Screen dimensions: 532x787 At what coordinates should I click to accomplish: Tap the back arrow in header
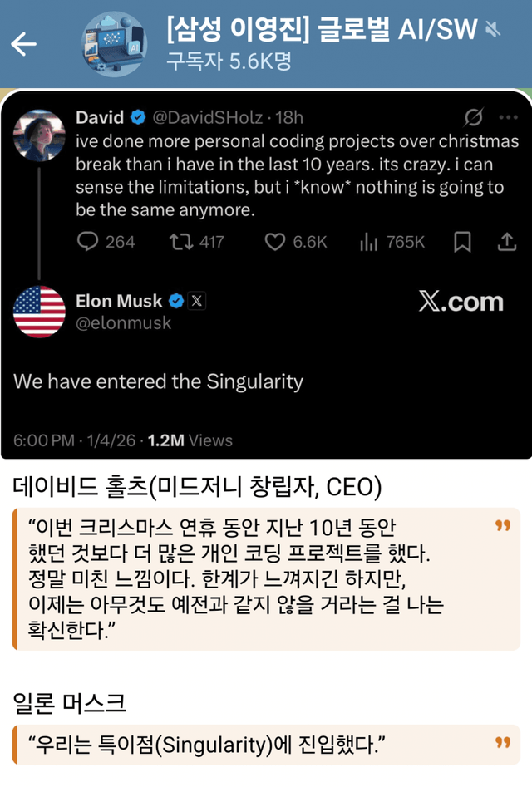click(x=23, y=44)
